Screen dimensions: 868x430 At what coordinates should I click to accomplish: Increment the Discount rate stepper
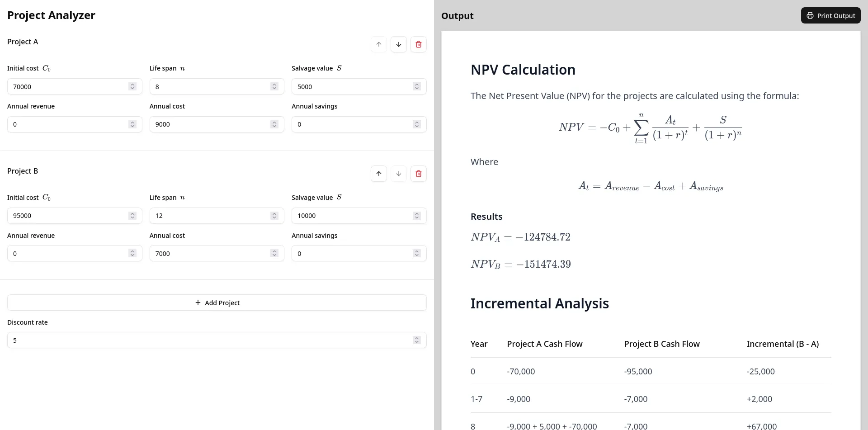(416, 338)
